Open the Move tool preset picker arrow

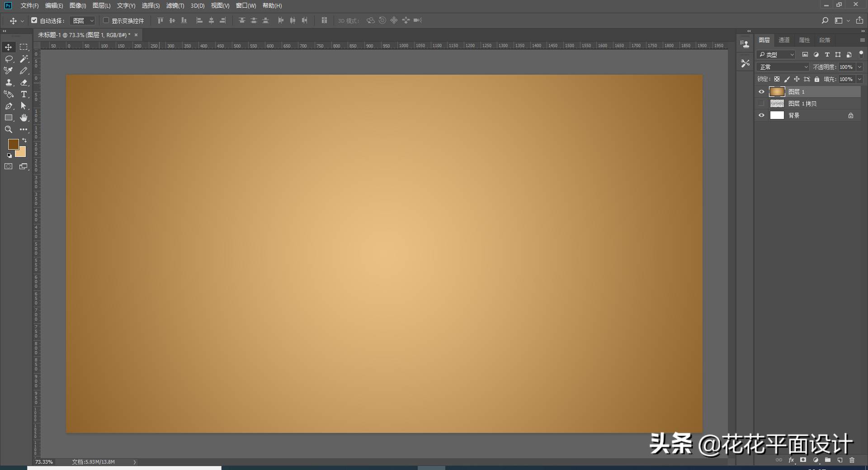(x=22, y=21)
